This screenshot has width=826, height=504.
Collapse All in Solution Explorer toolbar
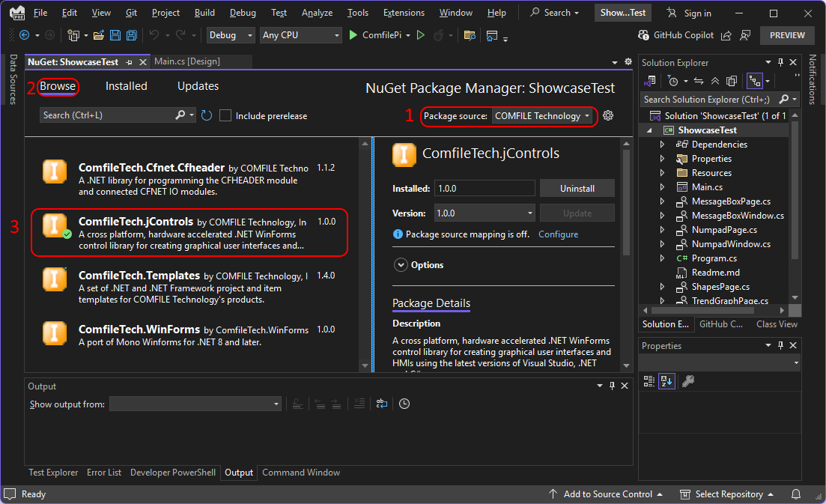point(715,81)
